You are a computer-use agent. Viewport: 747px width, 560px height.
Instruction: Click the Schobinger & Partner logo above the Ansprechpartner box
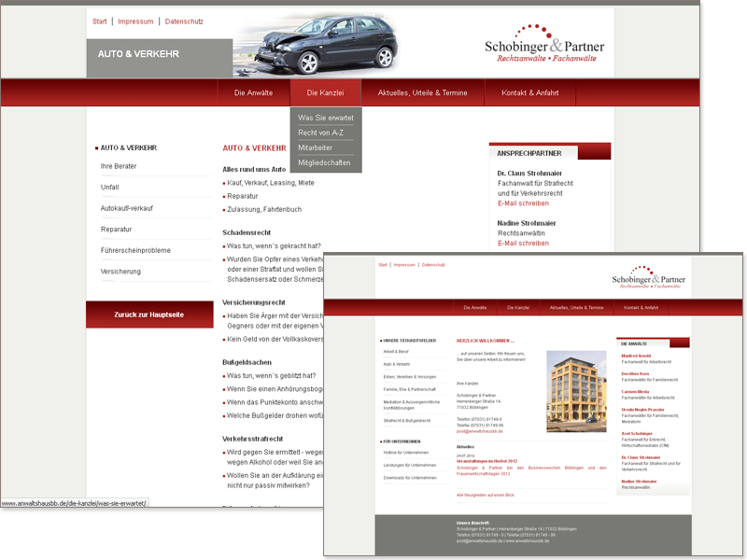[544, 44]
